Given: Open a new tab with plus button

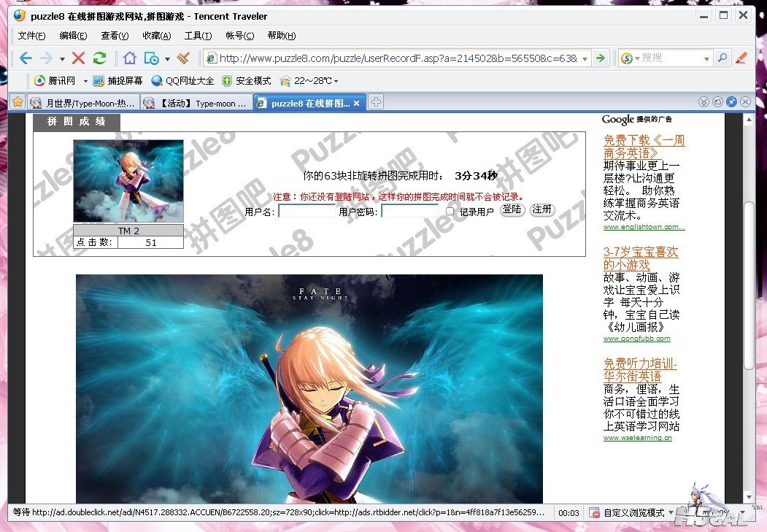Looking at the screenshot, I should 376,102.
